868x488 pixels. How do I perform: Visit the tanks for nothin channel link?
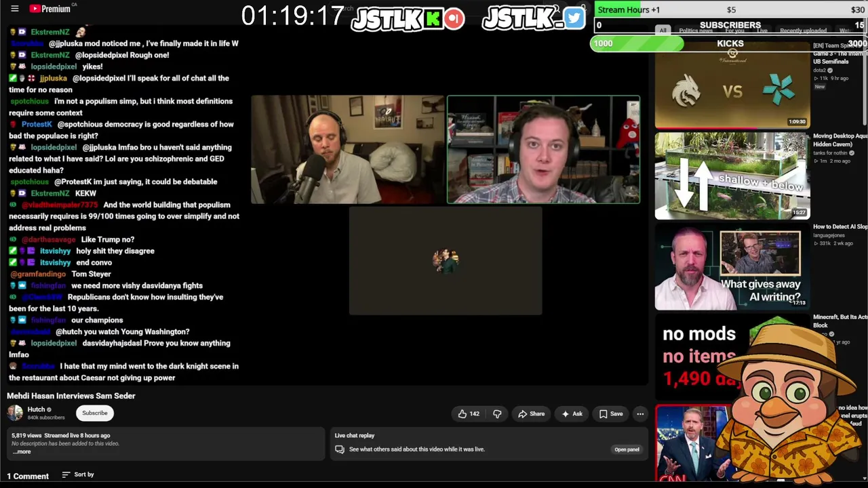[x=831, y=153]
